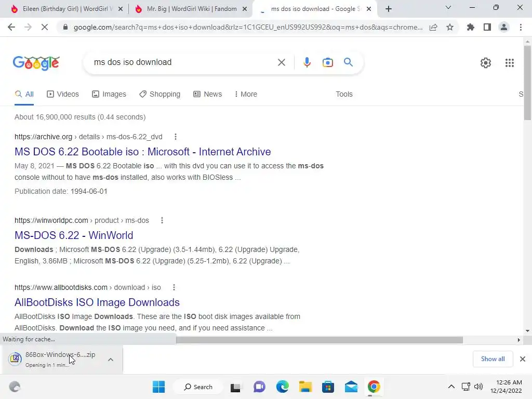532x399 pixels.
Task: Open the taskbar clock and date
Action: pos(506,387)
